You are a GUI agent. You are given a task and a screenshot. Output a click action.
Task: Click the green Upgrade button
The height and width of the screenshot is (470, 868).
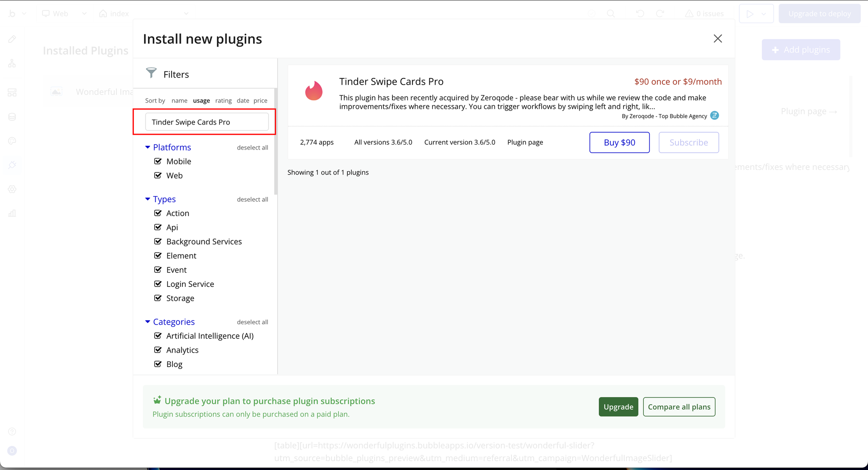(x=618, y=407)
